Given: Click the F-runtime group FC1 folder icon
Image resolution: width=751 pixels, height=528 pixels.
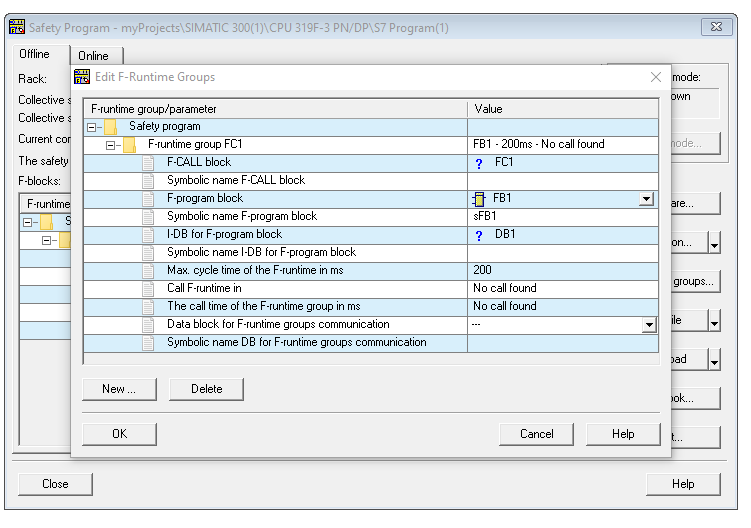Looking at the screenshot, I should (x=129, y=145).
